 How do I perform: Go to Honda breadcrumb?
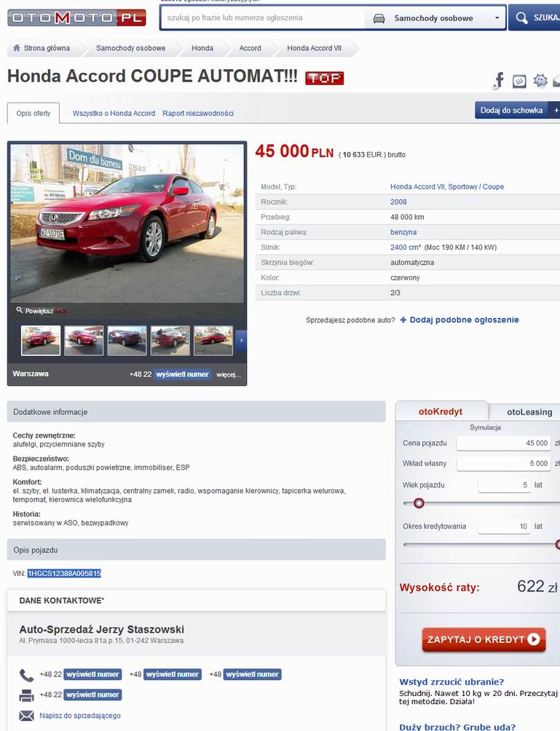click(x=202, y=48)
